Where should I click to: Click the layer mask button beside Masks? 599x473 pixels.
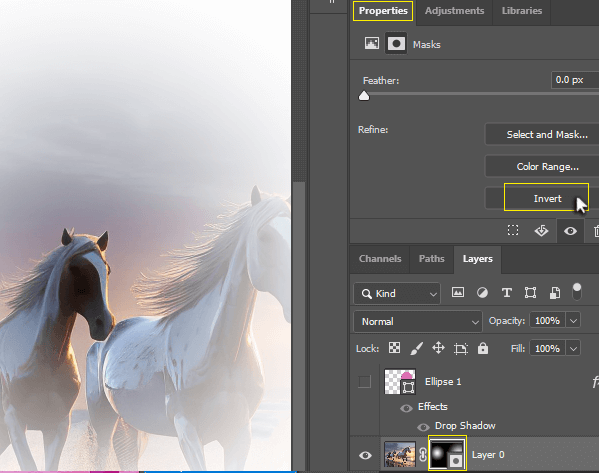coord(396,44)
